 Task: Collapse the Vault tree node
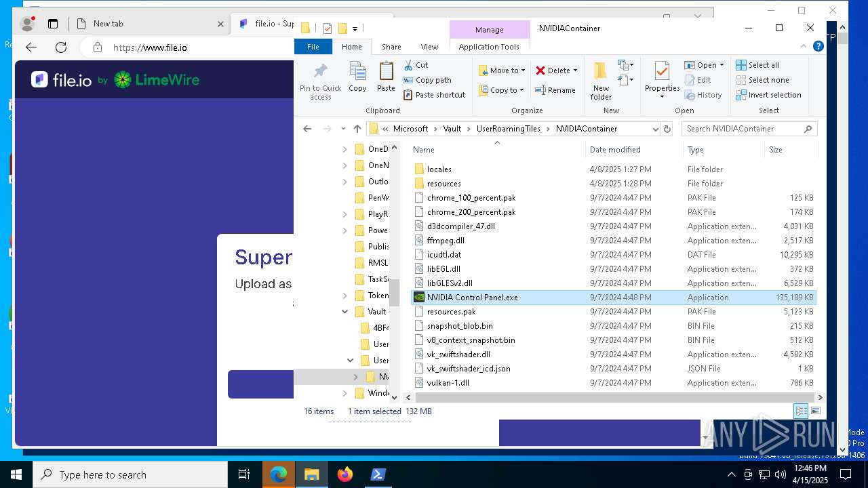pyautogui.click(x=344, y=312)
